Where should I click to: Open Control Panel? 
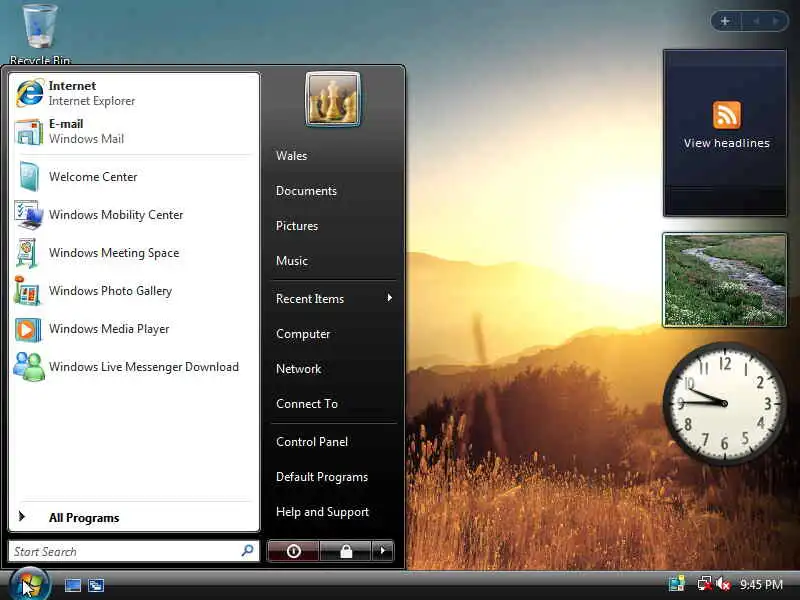coord(312,442)
